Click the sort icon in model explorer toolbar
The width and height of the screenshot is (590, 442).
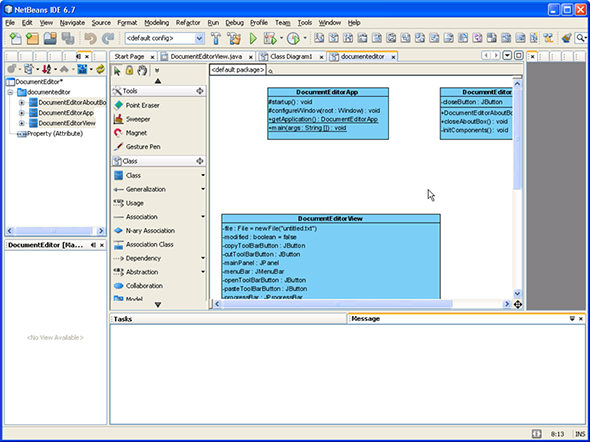(x=47, y=69)
